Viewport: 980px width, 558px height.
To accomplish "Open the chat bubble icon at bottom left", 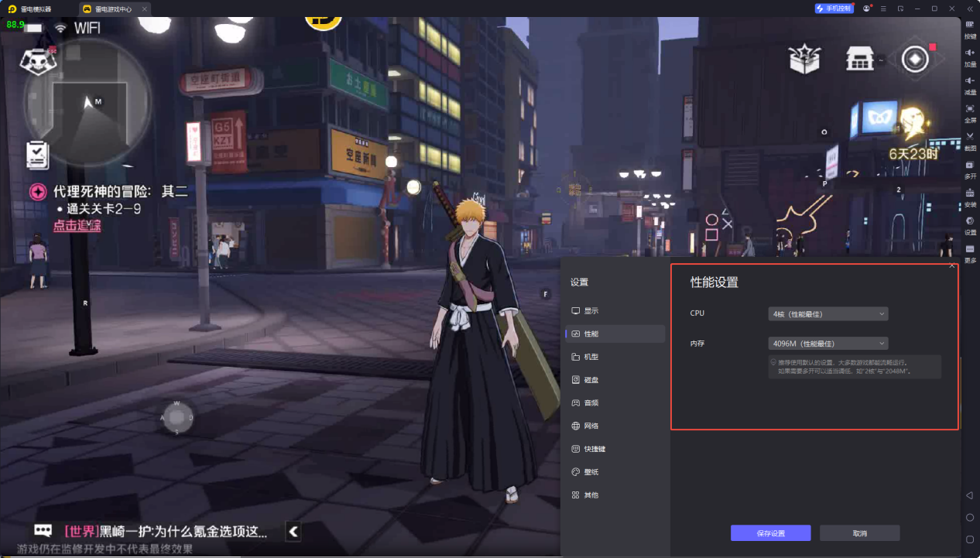I will pos(43,531).
